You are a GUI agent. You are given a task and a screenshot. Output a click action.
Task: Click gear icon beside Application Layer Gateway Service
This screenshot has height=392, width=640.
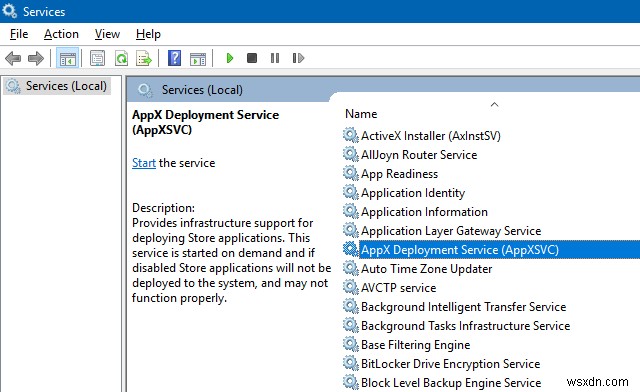click(x=351, y=230)
